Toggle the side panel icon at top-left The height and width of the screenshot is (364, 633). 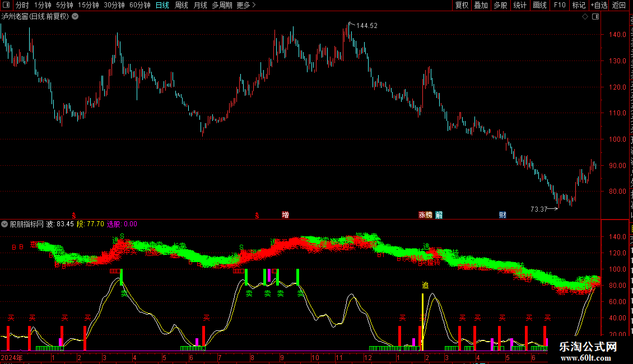pos(6,5)
